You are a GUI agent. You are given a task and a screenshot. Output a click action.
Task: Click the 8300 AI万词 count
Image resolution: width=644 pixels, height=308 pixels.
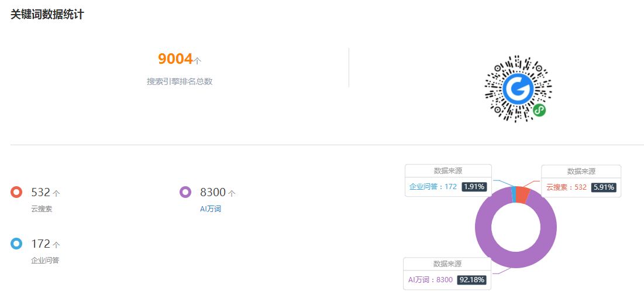click(213, 192)
